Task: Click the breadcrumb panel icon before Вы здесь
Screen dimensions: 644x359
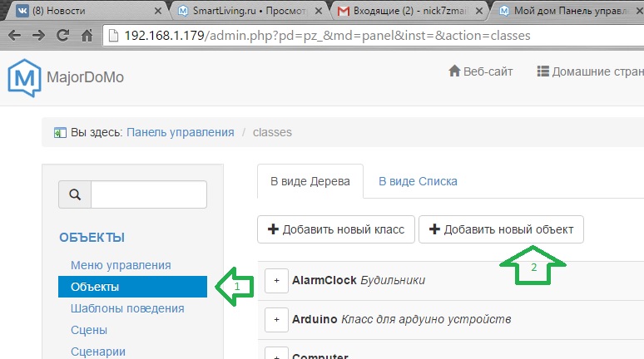Action: (x=60, y=132)
